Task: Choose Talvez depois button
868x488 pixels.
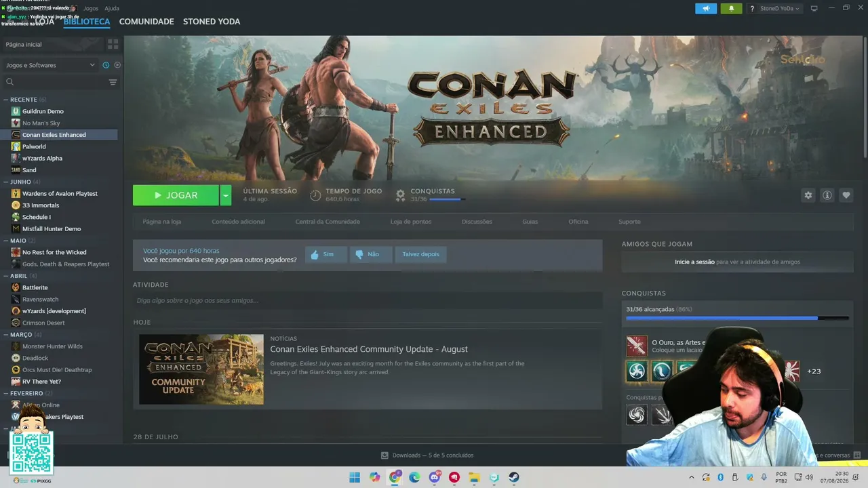Action: [420, 255]
